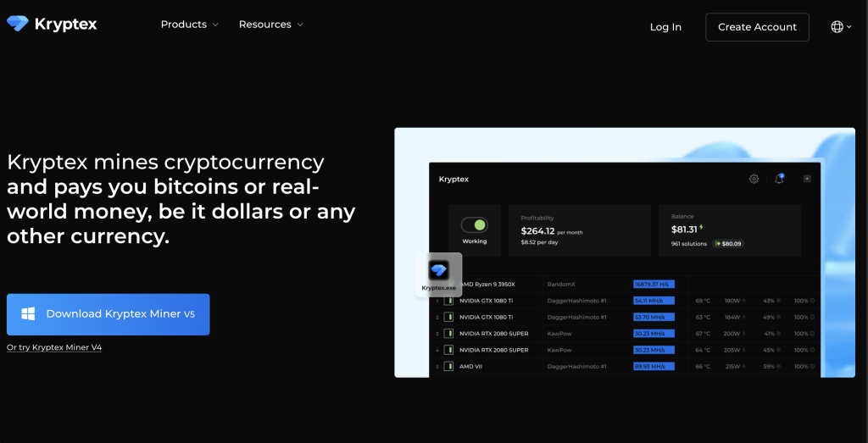The width and height of the screenshot is (868, 443).
Task: Click the 'RandomX' algorithm text
Action: [561, 285]
